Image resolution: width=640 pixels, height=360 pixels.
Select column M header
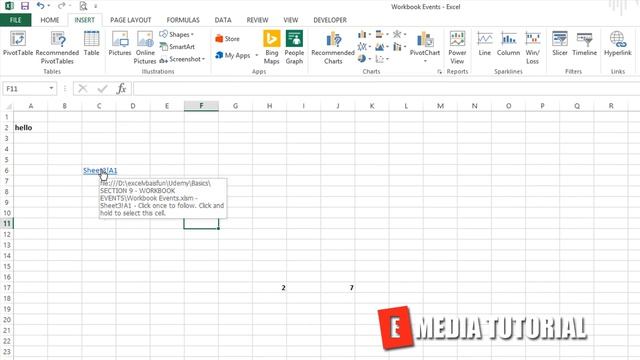click(440, 106)
